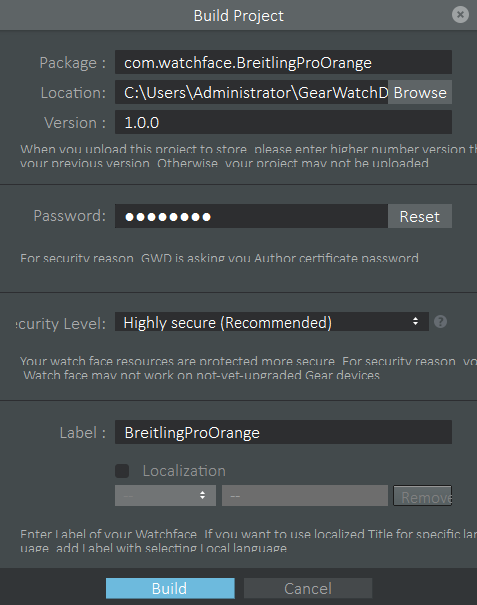Click into the Password field
The height and width of the screenshot is (605, 477).
coord(251,216)
